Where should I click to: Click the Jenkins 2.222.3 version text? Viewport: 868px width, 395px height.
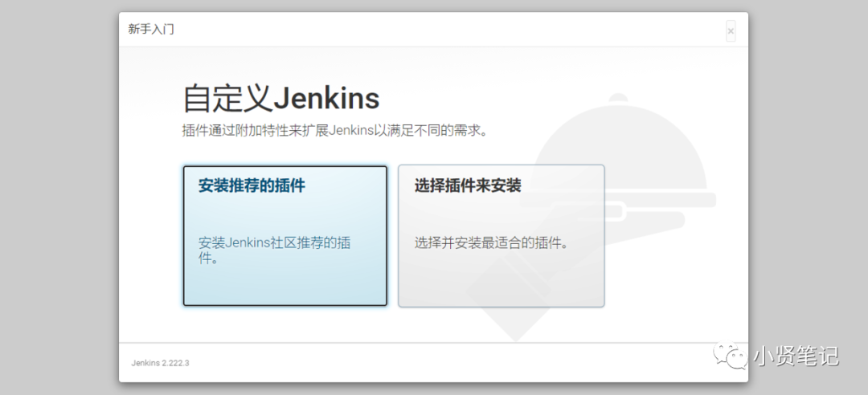160,364
